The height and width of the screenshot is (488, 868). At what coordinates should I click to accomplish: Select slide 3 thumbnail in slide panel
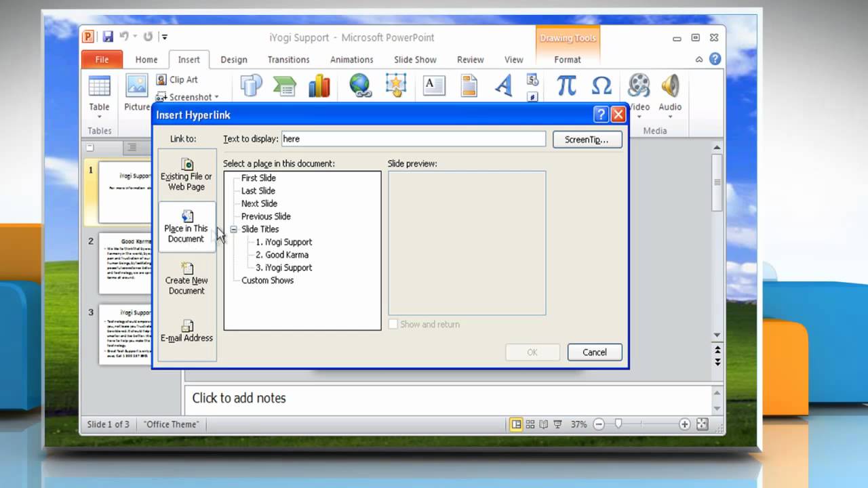(125, 334)
